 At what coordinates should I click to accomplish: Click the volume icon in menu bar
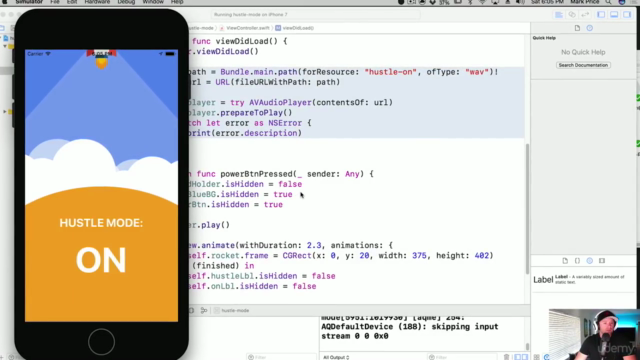520,2
